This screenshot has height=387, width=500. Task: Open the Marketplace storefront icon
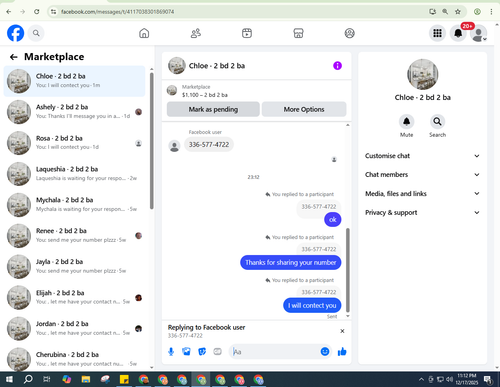(x=298, y=33)
